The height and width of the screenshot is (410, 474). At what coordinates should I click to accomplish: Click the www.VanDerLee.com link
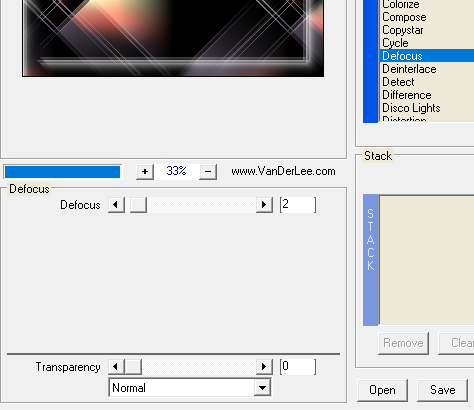coord(283,171)
